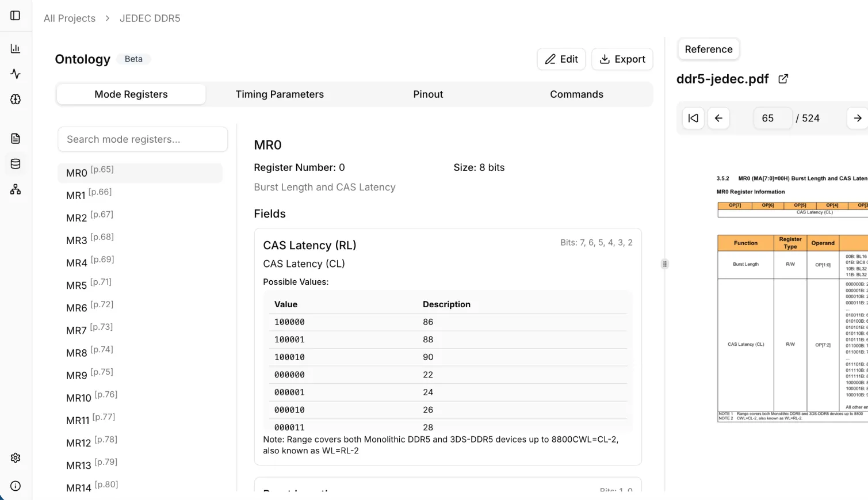
Task: Switch to Commands tab
Action: [x=576, y=94]
